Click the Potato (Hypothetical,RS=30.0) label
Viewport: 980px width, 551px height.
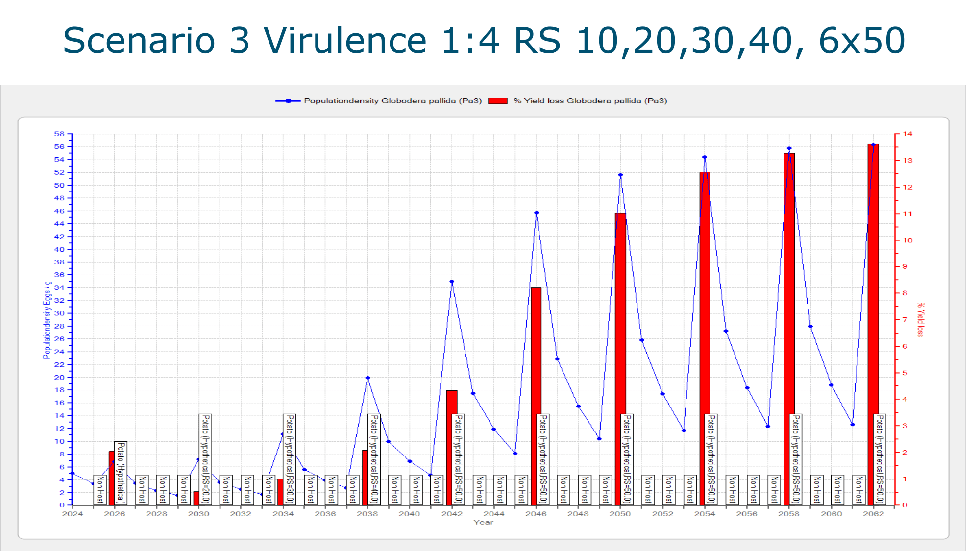290,459
